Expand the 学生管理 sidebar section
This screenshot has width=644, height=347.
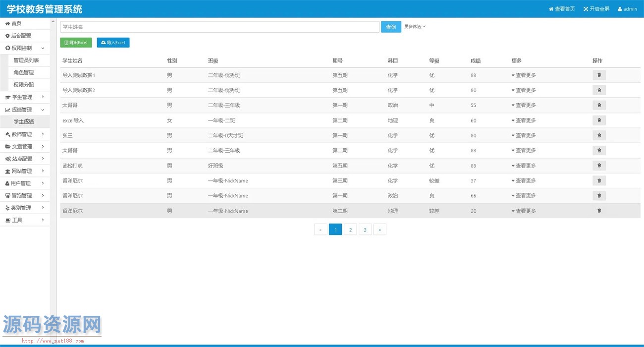click(25, 97)
